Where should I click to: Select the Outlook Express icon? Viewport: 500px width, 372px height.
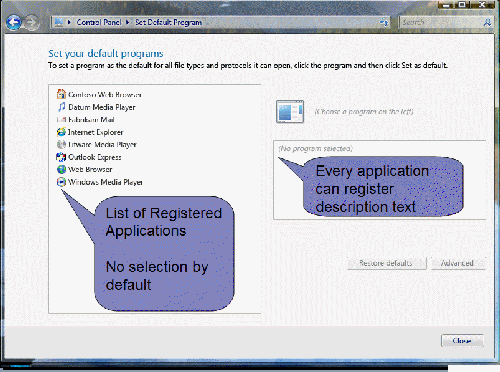tap(61, 157)
